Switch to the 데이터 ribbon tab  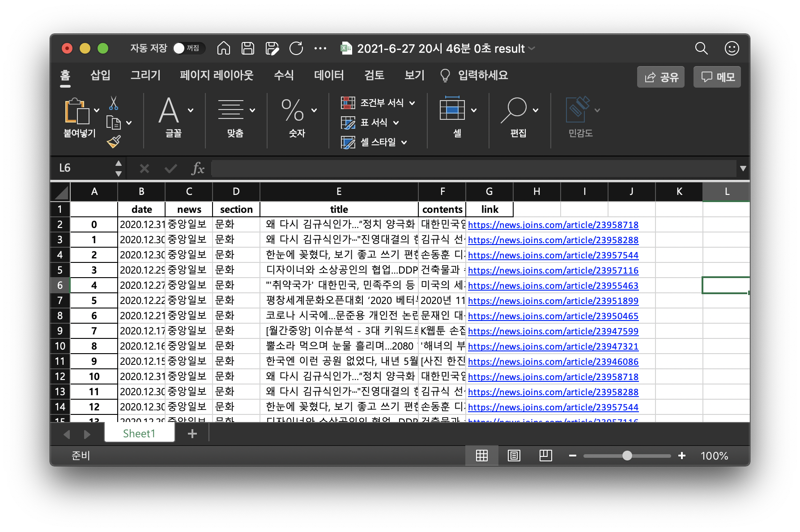coord(329,76)
